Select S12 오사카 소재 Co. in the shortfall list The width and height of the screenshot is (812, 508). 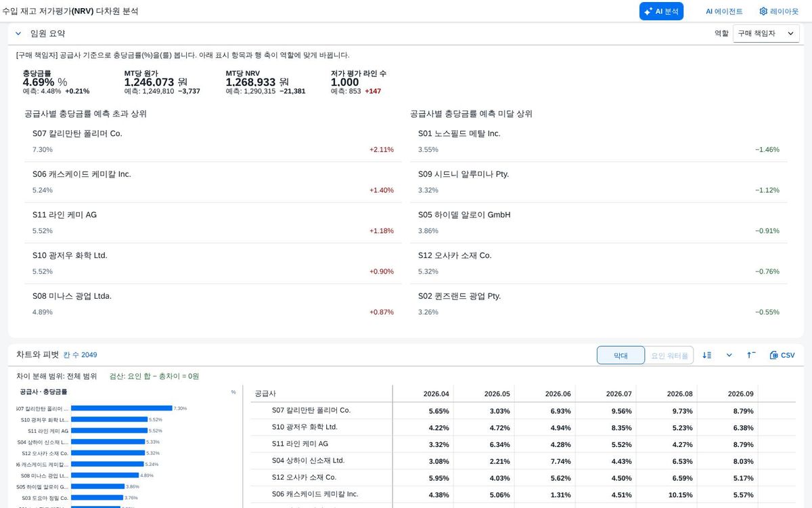[x=599, y=263]
